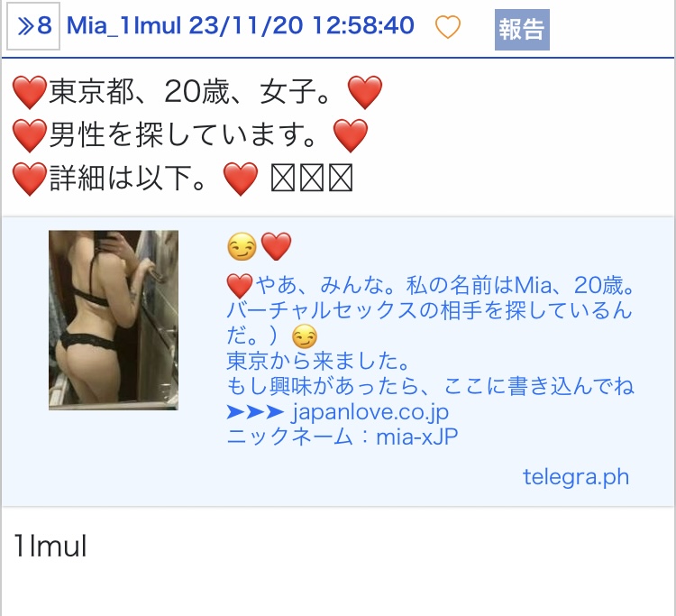The height and width of the screenshot is (616, 676).
Task: Open the Mia_1lmul username in header
Action: pos(123,25)
